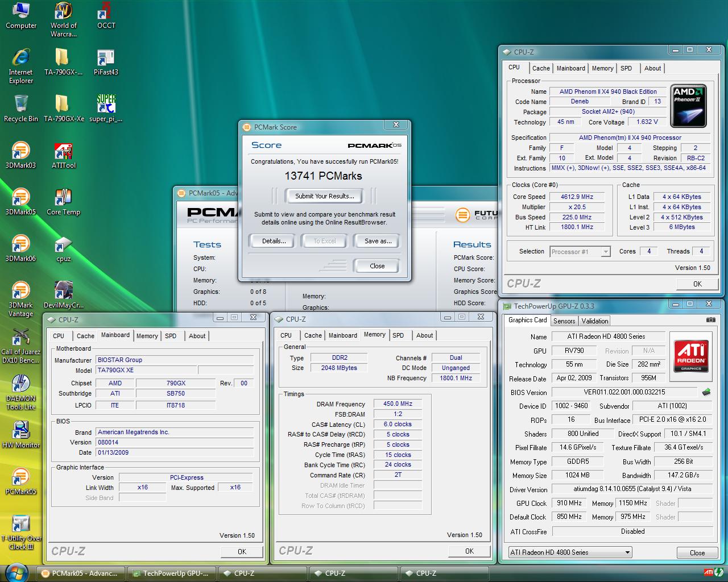Click PCMark05 taskbar button
The image size is (728, 582).
click(x=81, y=573)
